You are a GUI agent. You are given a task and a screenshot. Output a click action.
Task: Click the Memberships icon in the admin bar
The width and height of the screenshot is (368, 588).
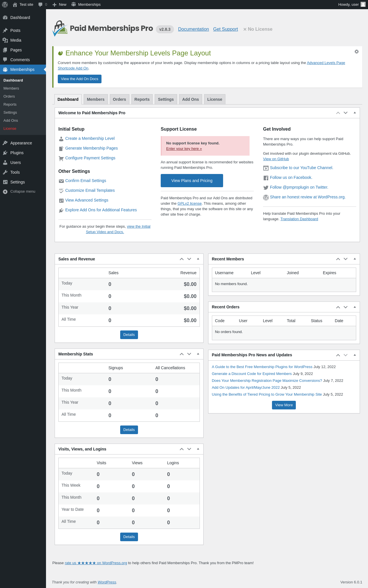coord(74,4)
